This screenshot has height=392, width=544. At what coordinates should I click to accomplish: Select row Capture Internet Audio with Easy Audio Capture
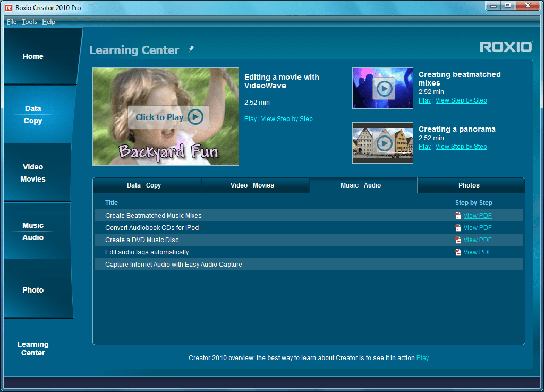point(309,265)
